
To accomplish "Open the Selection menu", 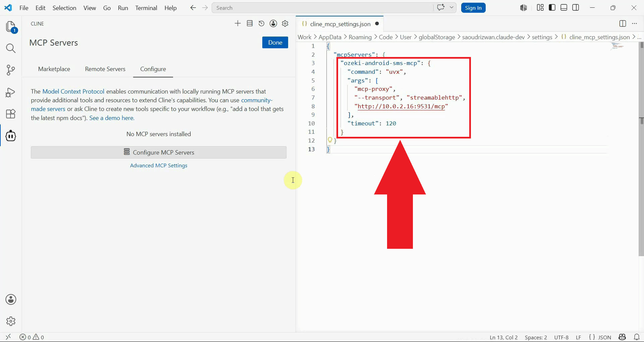I will pyautogui.click(x=64, y=8).
